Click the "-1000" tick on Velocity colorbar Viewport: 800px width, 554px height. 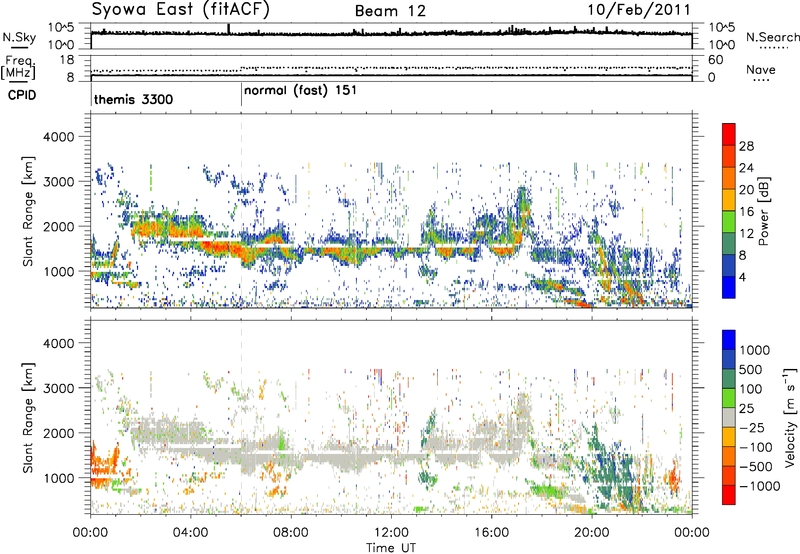click(759, 486)
